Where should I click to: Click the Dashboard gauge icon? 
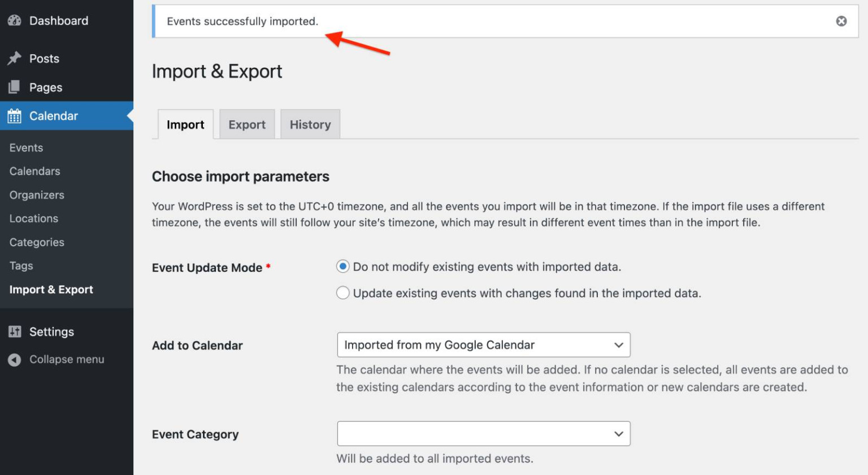click(x=14, y=21)
